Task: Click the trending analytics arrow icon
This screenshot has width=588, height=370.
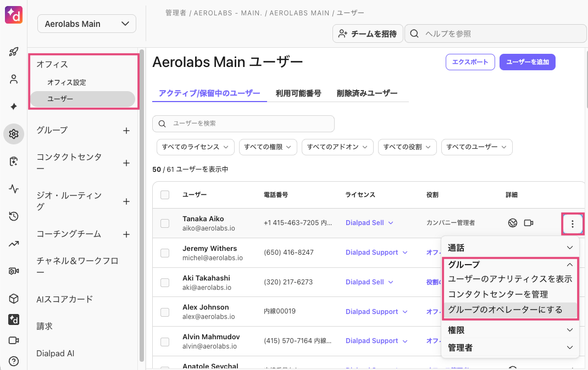Action: [14, 244]
